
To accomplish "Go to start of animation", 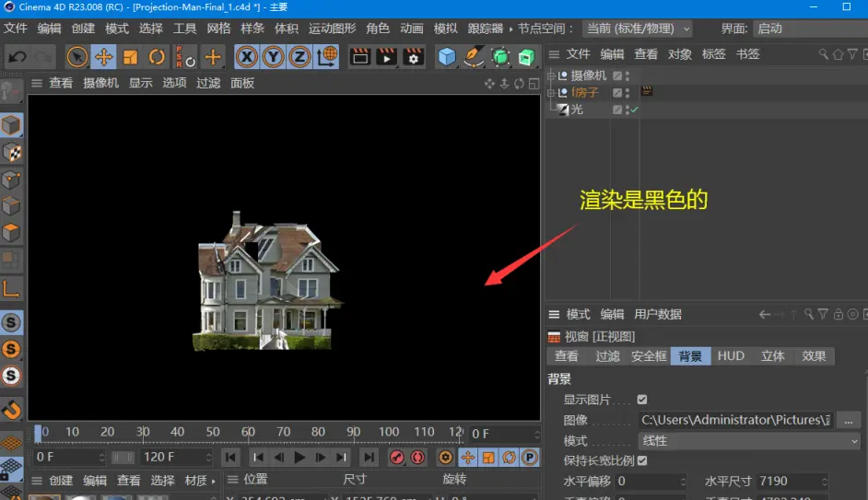I will [x=230, y=458].
